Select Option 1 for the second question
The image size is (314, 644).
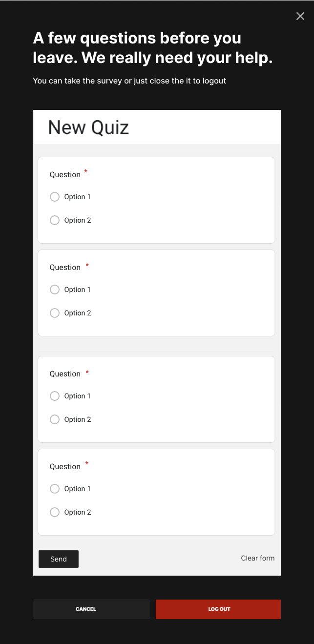point(55,290)
